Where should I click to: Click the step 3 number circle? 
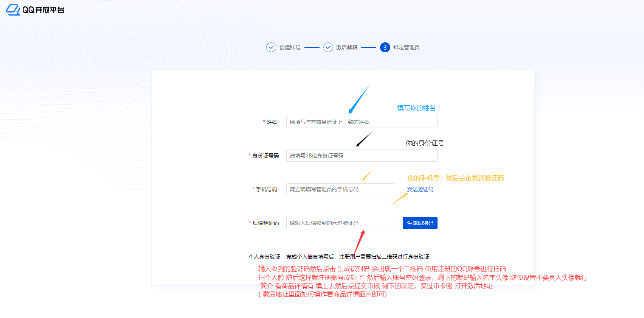pos(385,47)
